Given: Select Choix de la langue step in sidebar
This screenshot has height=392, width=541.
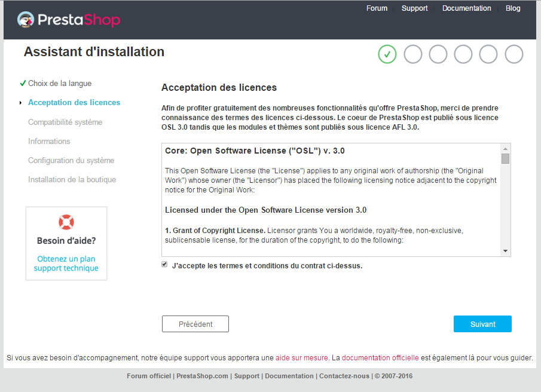Looking at the screenshot, I should pyautogui.click(x=60, y=84).
